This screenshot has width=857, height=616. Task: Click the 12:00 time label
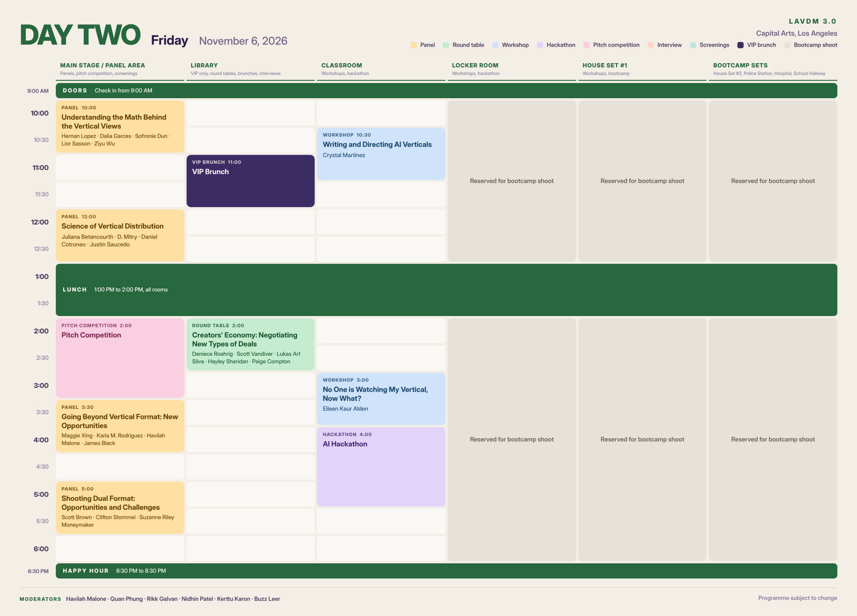[40, 222]
